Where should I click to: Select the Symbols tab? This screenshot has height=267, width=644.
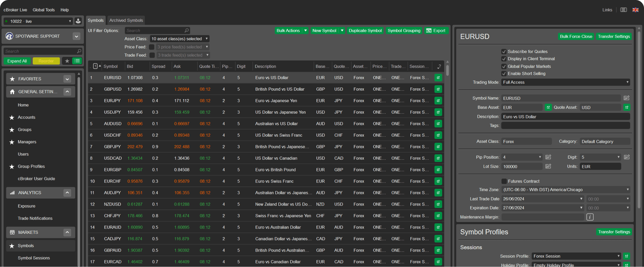click(96, 20)
